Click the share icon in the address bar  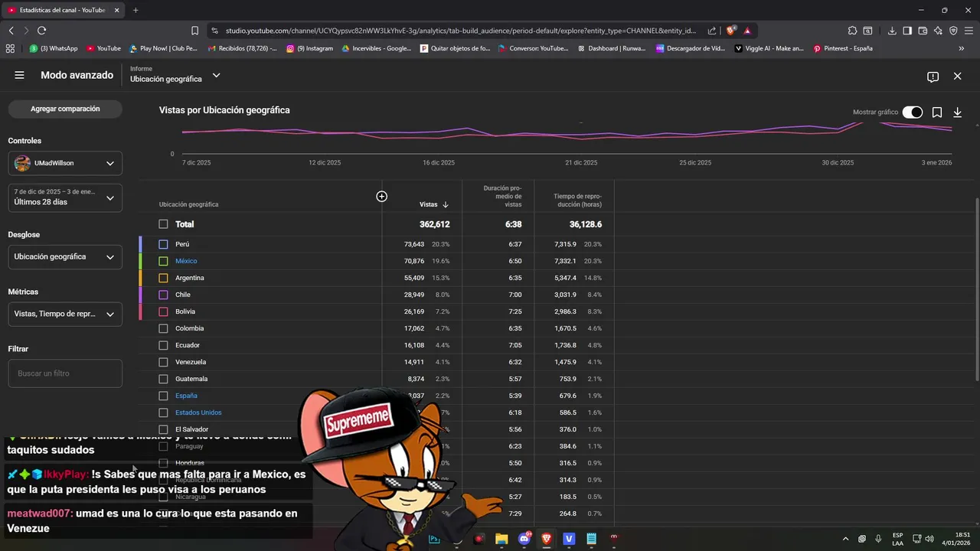(x=712, y=31)
